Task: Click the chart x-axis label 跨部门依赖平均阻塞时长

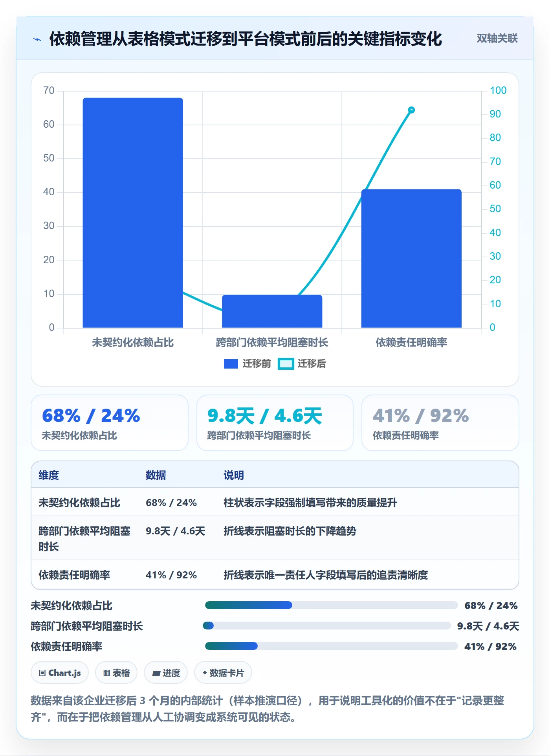Action: point(272,343)
